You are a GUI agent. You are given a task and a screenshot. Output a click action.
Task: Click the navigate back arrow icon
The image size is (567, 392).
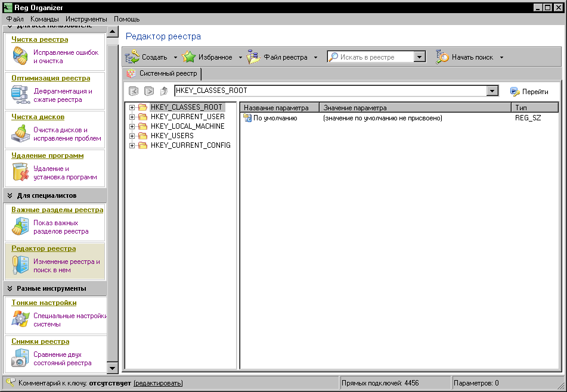click(x=134, y=91)
